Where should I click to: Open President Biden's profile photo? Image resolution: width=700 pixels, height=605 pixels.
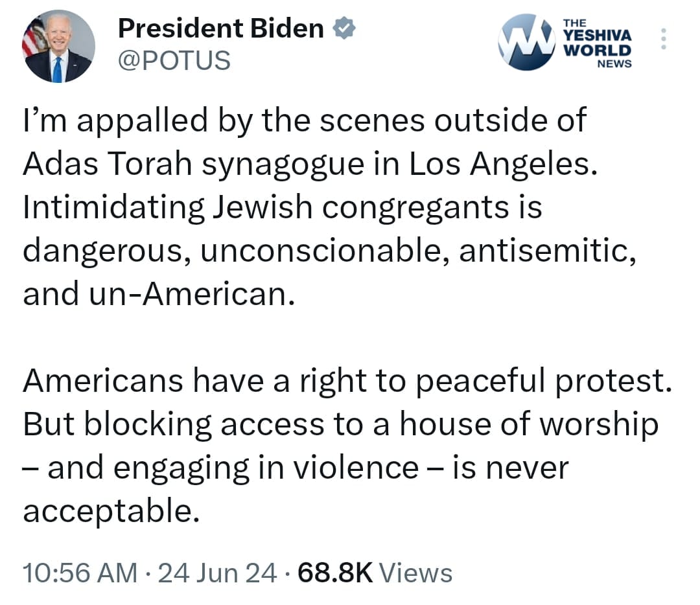coord(59,46)
